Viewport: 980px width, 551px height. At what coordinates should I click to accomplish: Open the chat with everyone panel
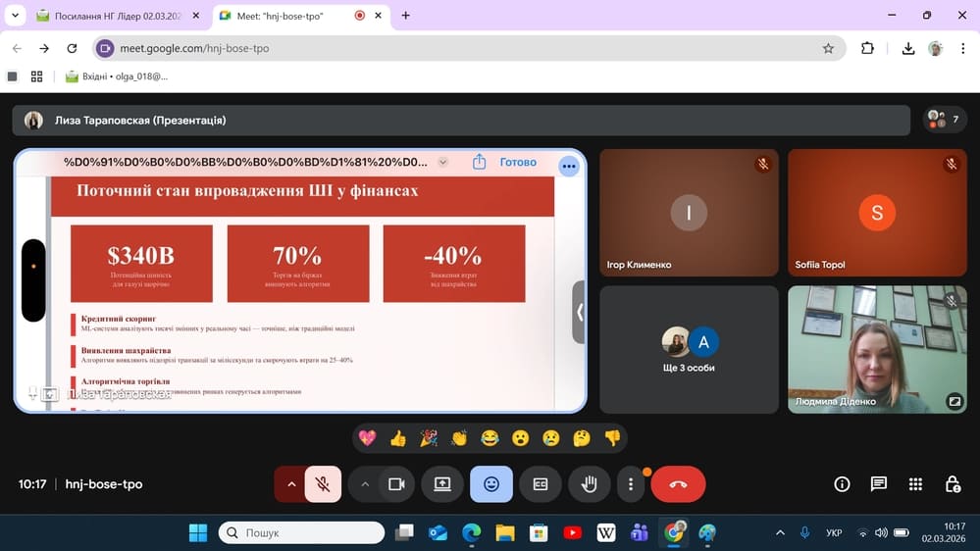coord(879,484)
